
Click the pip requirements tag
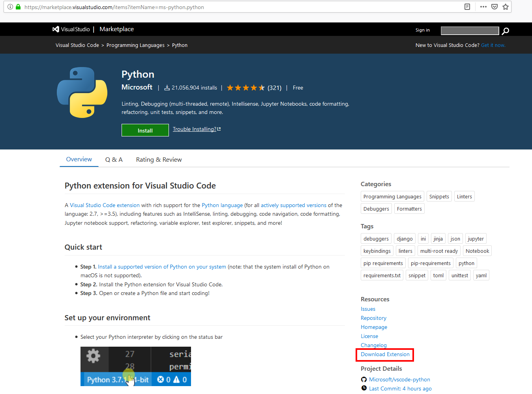tap(383, 263)
